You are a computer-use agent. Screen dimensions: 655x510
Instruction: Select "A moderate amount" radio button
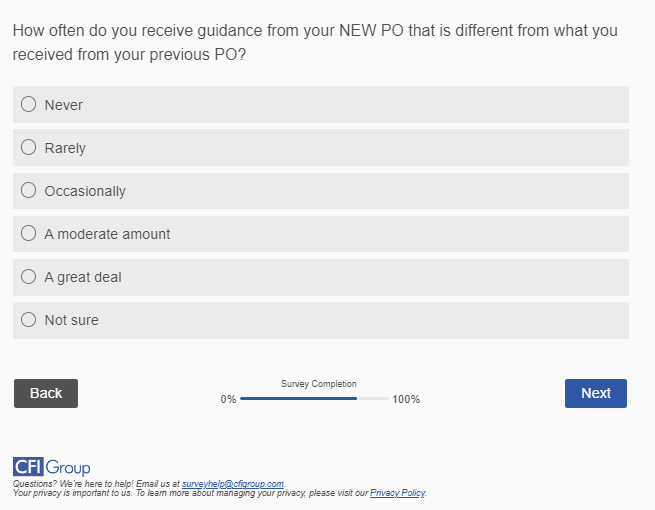point(28,233)
